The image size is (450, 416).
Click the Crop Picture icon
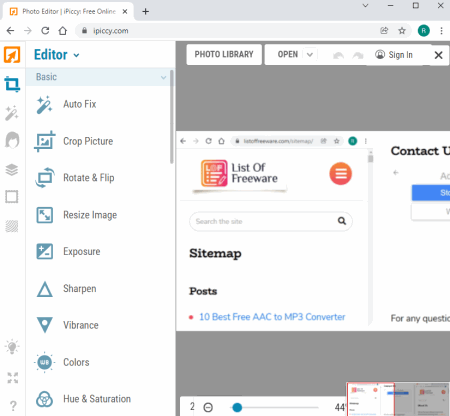click(45, 141)
